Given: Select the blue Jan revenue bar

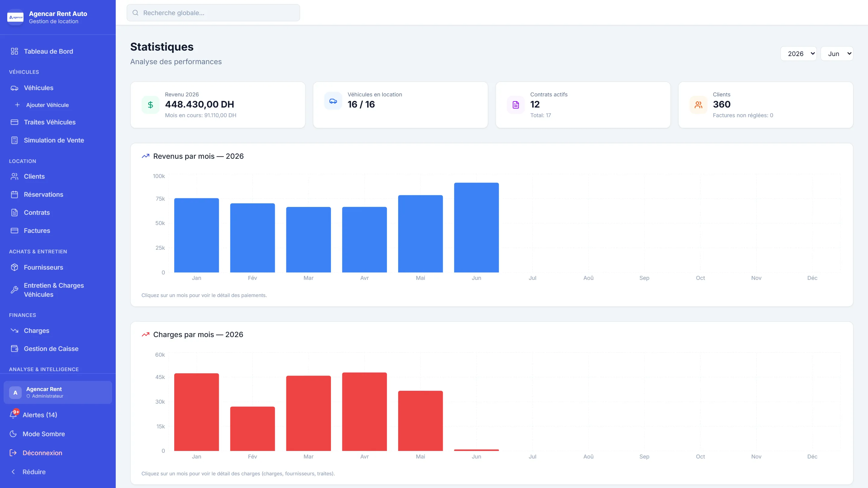Looking at the screenshot, I should tap(197, 235).
